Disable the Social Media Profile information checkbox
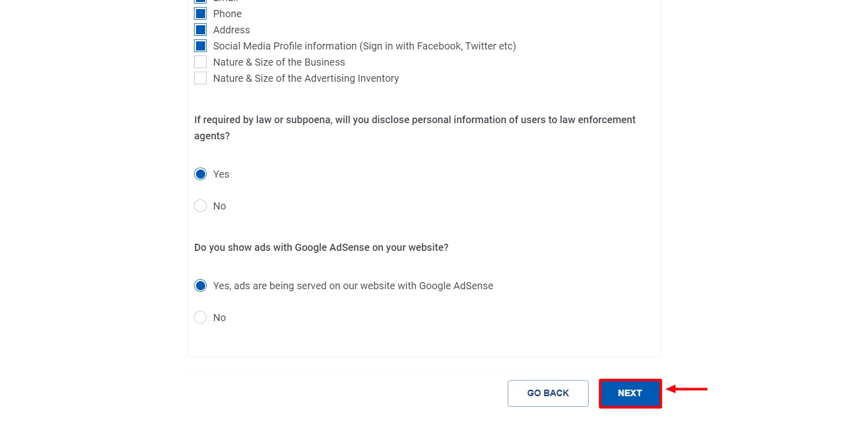 pos(200,45)
